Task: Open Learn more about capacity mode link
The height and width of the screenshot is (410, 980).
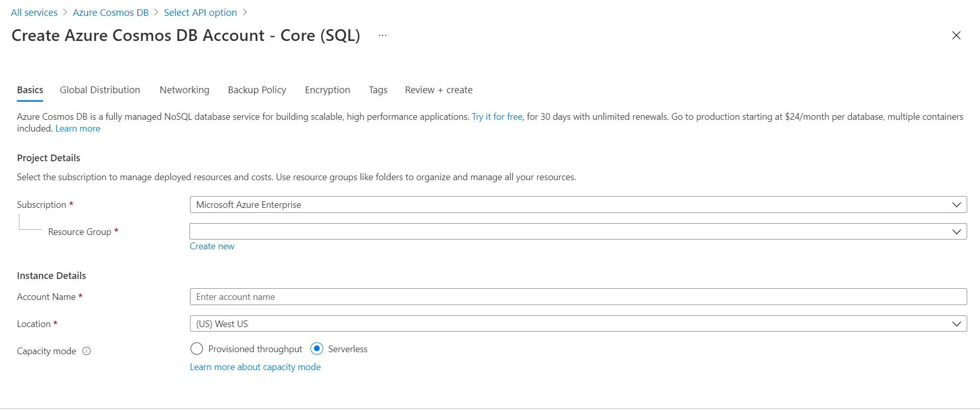Action: click(x=255, y=367)
